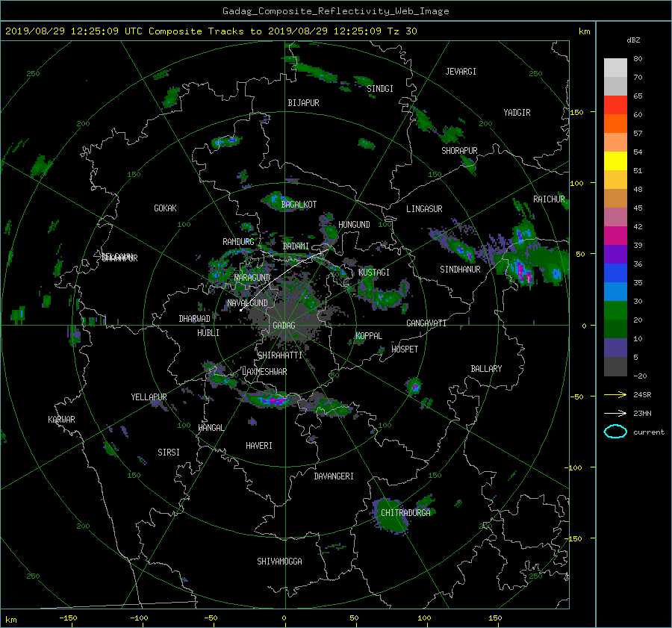The height and width of the screenshot is (628, 672).
Task: Click the NAVALGUND city label
Action: tap(247, 303)
